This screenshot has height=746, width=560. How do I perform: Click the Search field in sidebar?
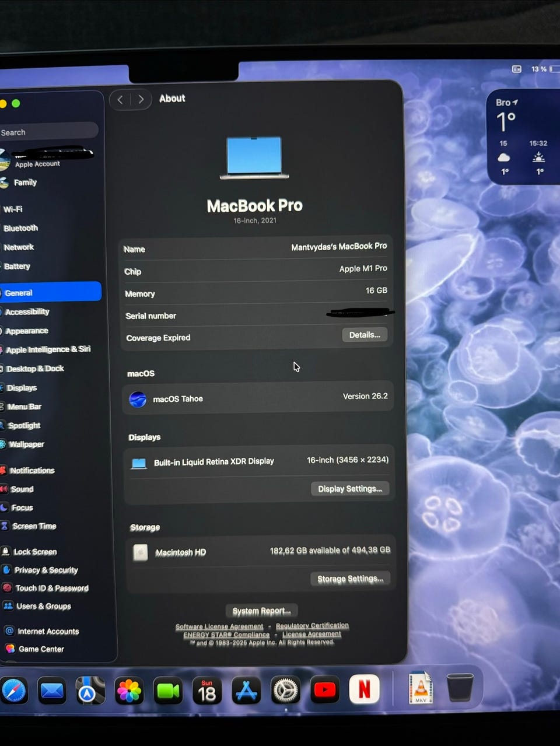pos(47,132)
